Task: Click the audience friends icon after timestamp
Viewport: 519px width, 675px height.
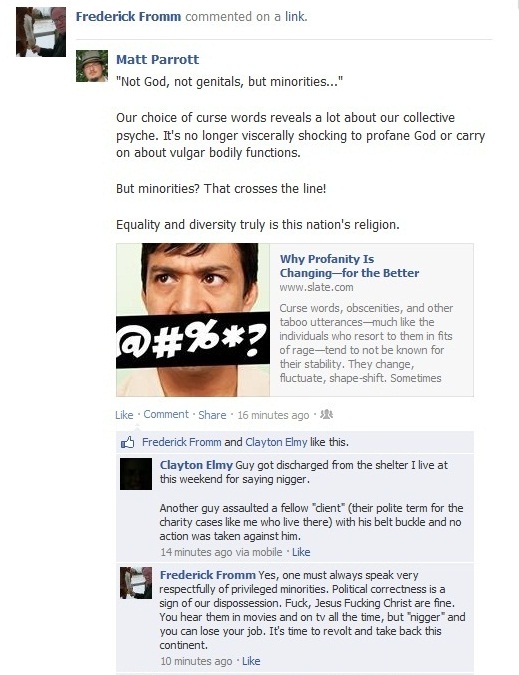Action: point(327,415)
